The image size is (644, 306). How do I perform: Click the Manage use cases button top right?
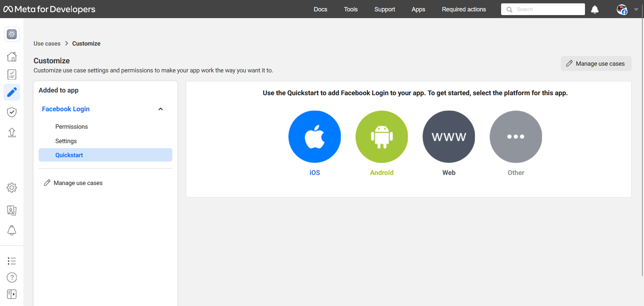[596, 63]
